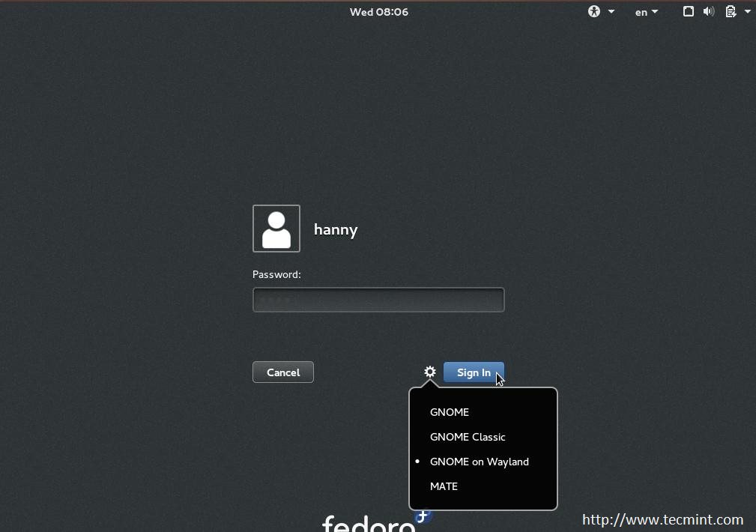Click the keyboard layout indicator showing en
The width and height of the screenshot is (756, 532).
click(640, 11)
